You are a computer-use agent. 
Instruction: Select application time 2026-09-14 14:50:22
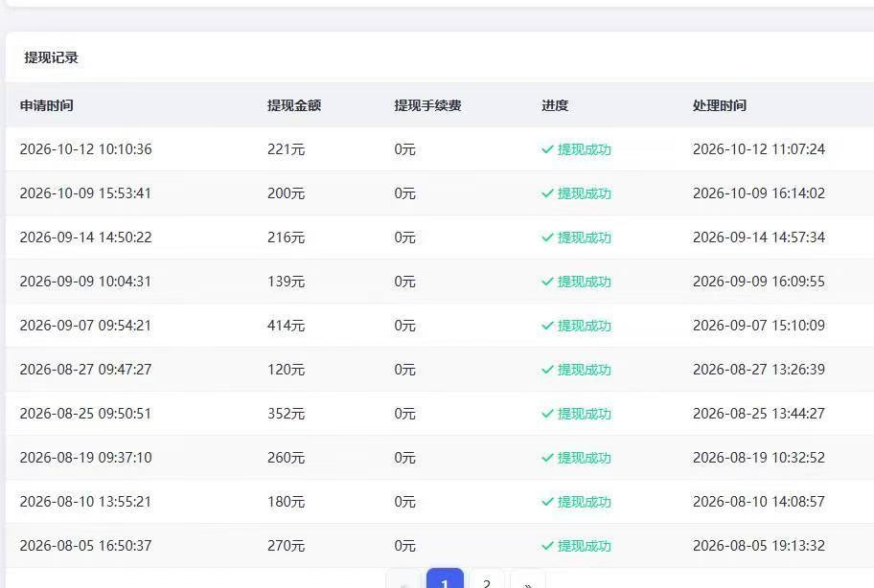tap(85, 237)
